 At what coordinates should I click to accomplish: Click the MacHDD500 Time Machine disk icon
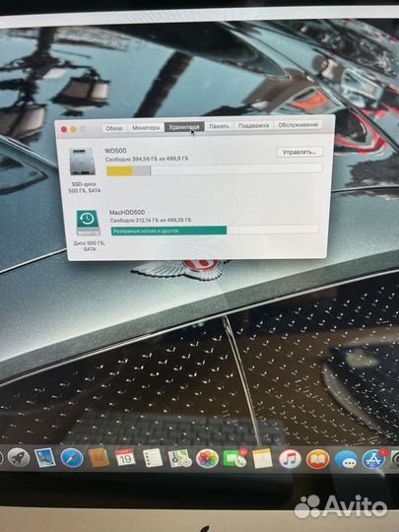[x=88, y=223]
